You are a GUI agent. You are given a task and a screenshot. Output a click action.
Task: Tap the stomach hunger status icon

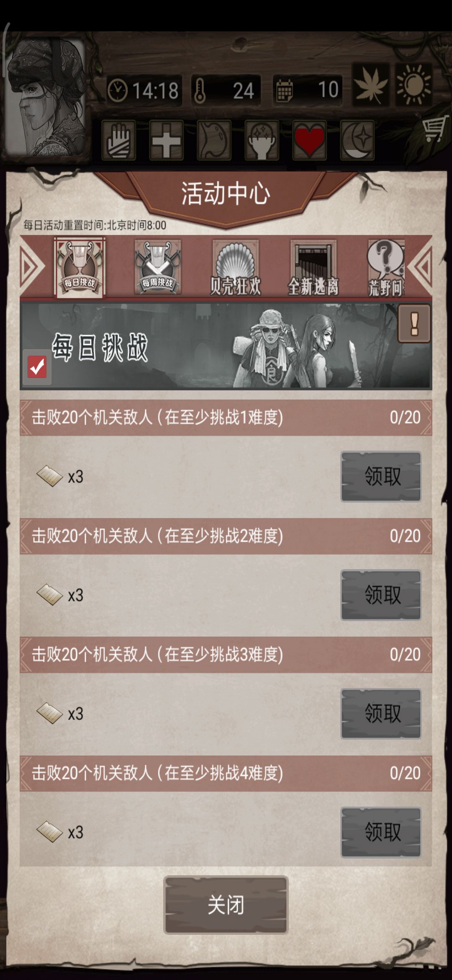click(x=214, y=140)
